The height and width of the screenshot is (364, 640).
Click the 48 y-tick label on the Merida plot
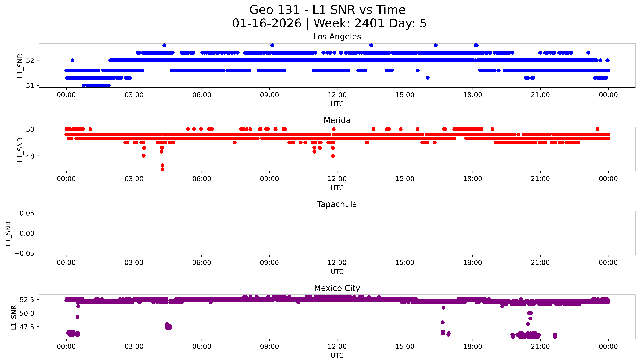30,156
